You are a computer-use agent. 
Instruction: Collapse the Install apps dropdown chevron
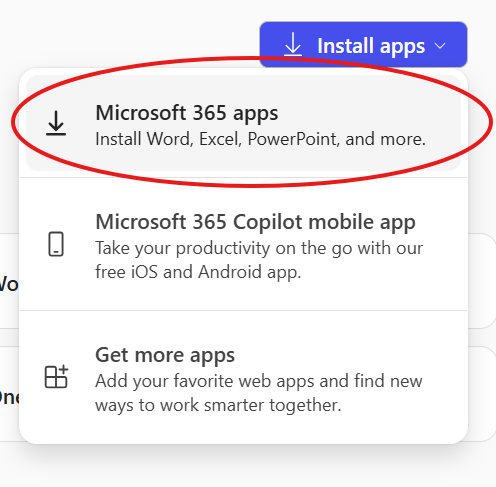click(440, 46)
